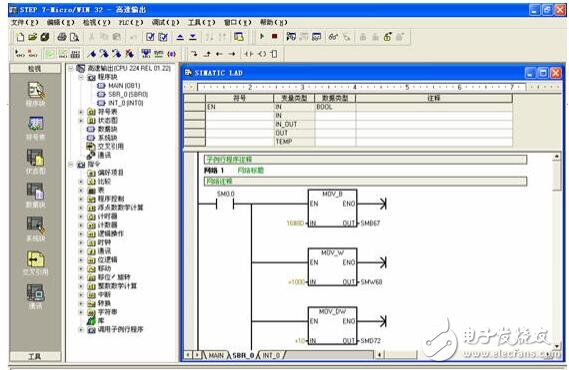
Task: Open the 调试 menu
Action: click(x=165, y=22)
